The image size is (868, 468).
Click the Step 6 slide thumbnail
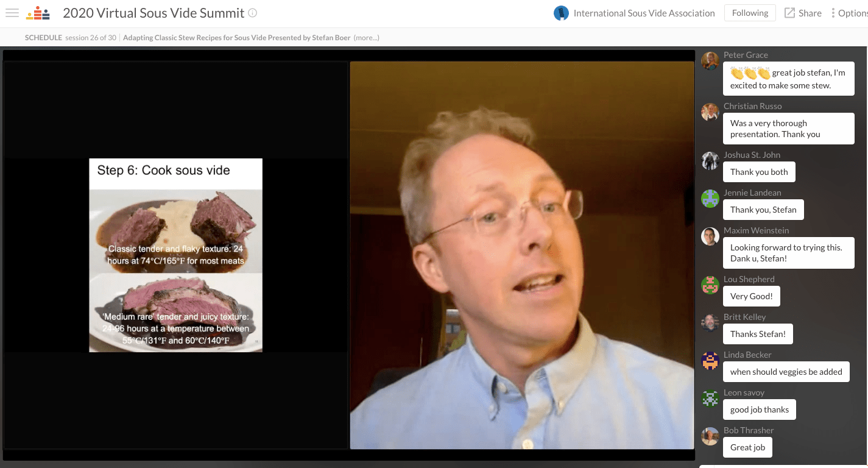coord(175,255)
